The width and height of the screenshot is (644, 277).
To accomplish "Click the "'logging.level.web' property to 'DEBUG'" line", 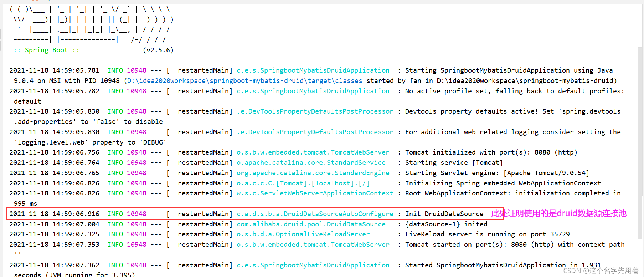I will [90, 142].
